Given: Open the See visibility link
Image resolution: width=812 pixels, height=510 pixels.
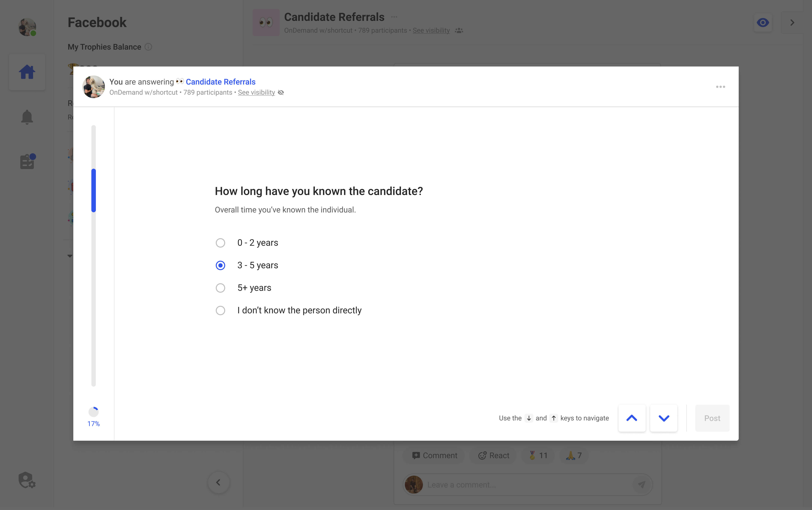Looking at the screenshot, I should click(x=256, y=92).
